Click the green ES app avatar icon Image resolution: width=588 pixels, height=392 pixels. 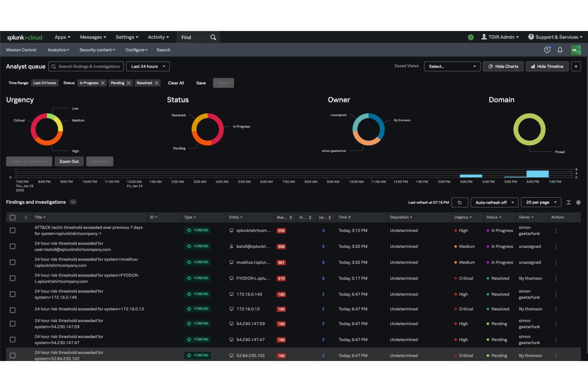click(x=576, y=50)
